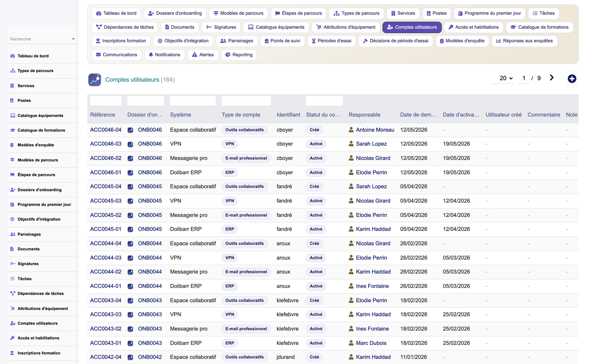
Task: Open Communications tab
Action: pos(117,55)
